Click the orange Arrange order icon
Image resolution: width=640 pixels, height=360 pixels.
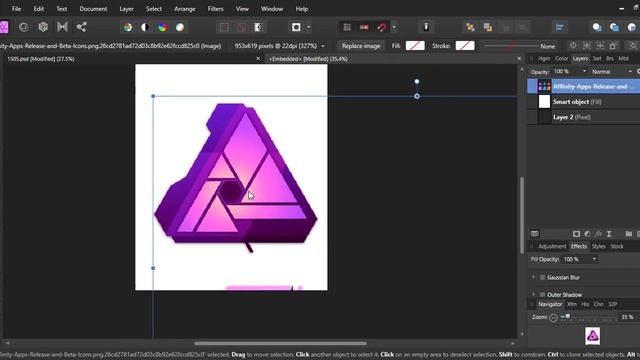(470, 27)
